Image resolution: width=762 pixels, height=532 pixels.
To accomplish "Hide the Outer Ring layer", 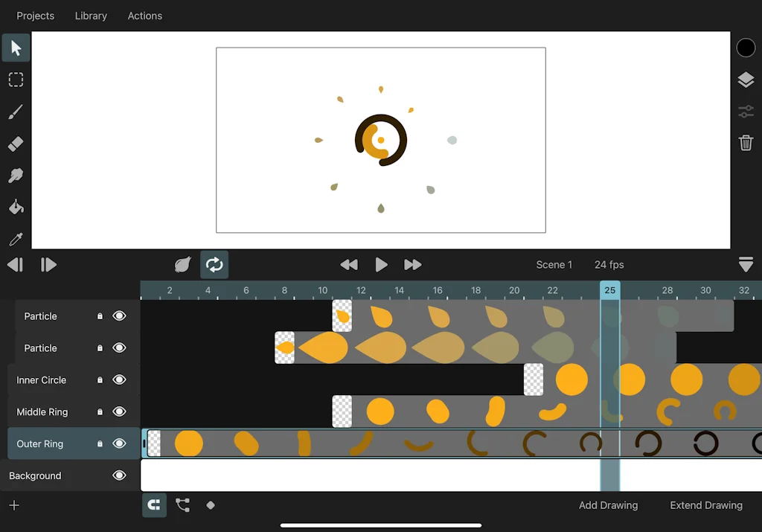I will 119,443.
